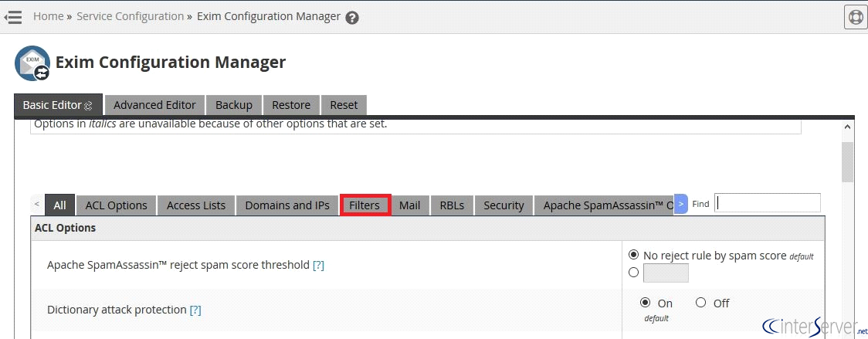The image size is (868, 339).
Task: Turn Dictionary attack protection Off
Action: click(701, 303)
